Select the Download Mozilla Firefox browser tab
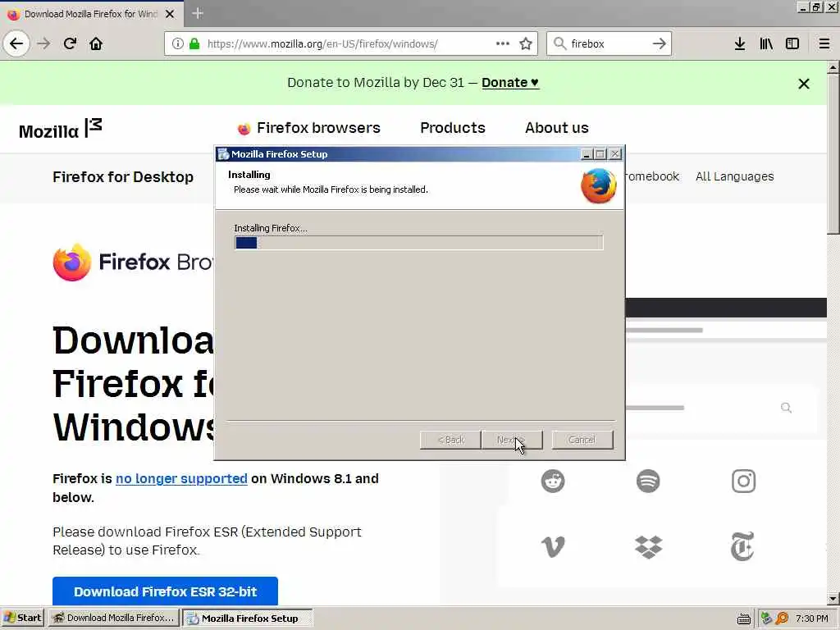The height and width of the screenshot is (630, 840). pos(91,14)
